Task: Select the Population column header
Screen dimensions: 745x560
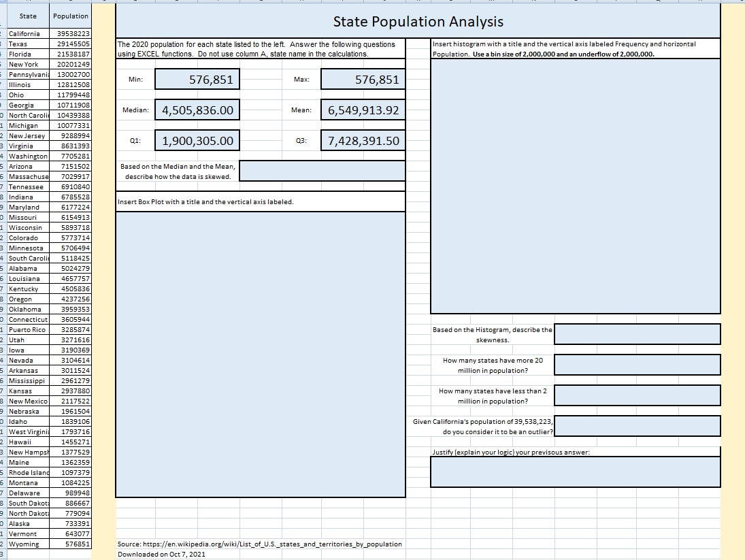Action: pyautogui.click(x=70, y=16)
